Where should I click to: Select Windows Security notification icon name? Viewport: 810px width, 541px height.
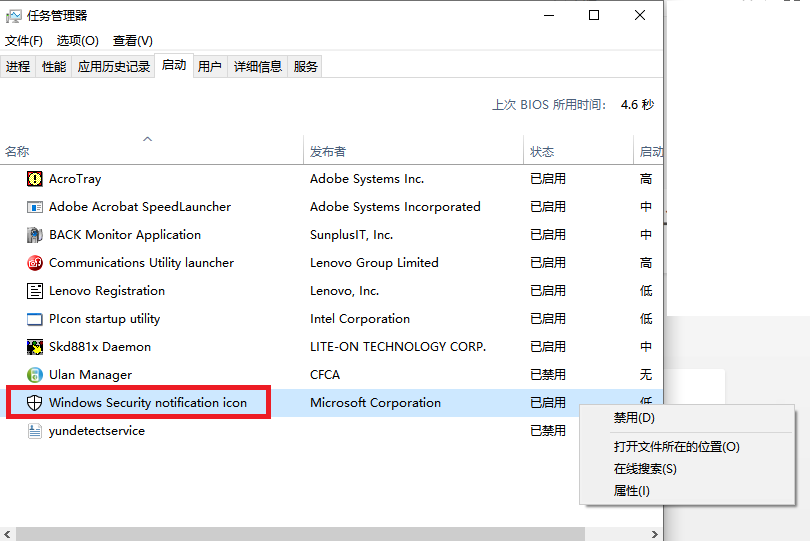(x=148, y=403)
